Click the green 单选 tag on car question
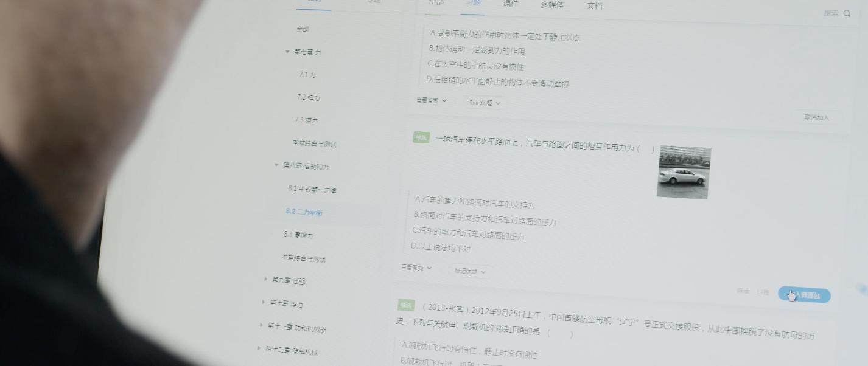Image resolution: width=868 pixels, height=366 pixels. tap(421, 138)
